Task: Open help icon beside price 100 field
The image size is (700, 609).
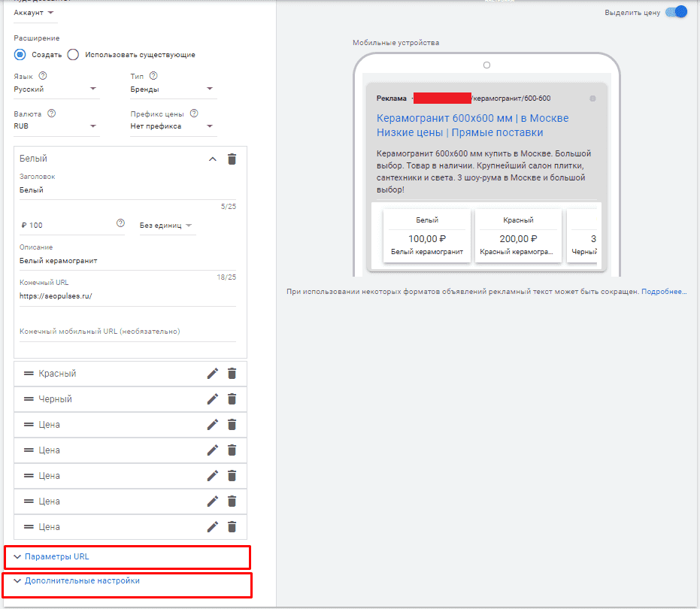Action: point(120,223)
